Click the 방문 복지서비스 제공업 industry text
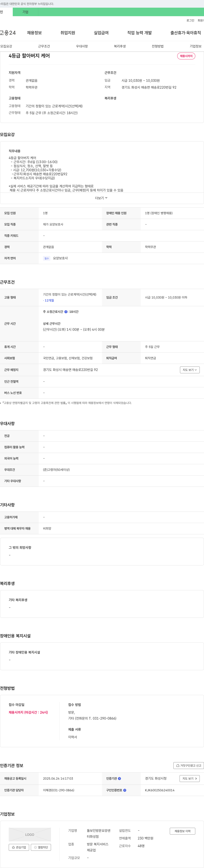 (x=98, y=847)
